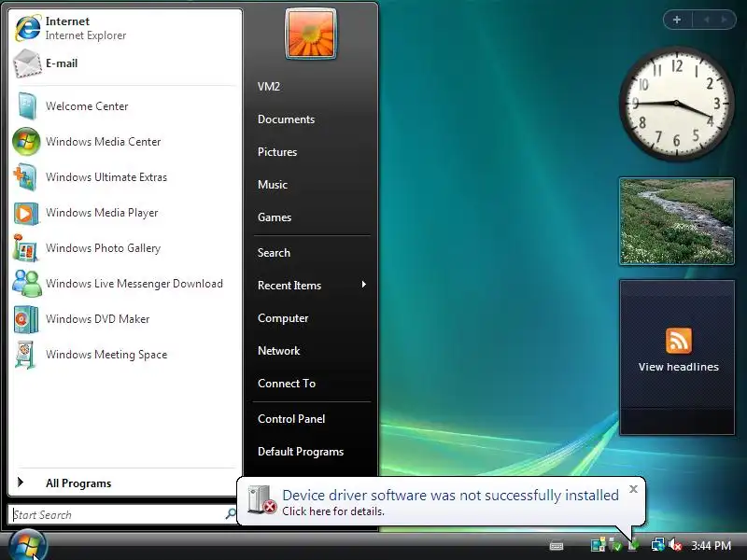This screenshot has height=560, width=747.
Task: Click the sidebar next page arrow
Action: (725, 20)
